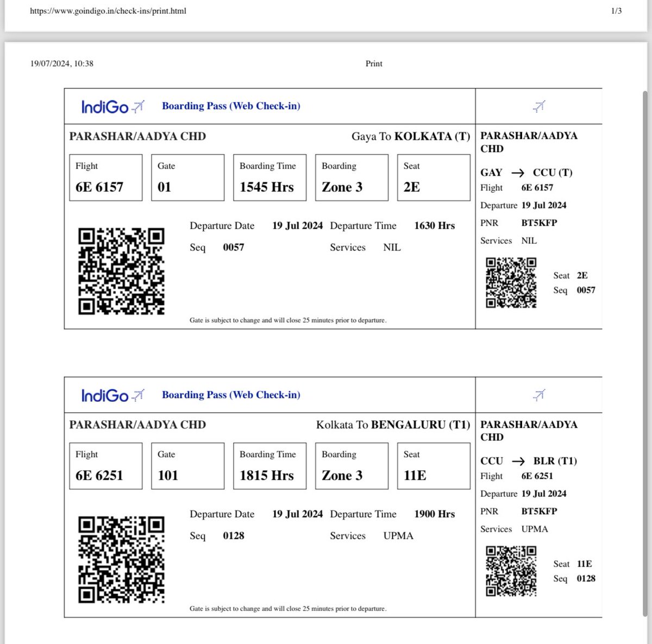
Task: Click the Gate 01 box
Action: 188,178
